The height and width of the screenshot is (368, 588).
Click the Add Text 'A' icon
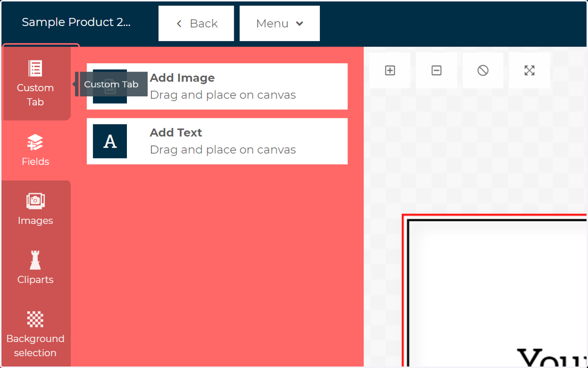click(x=110, y=141)
